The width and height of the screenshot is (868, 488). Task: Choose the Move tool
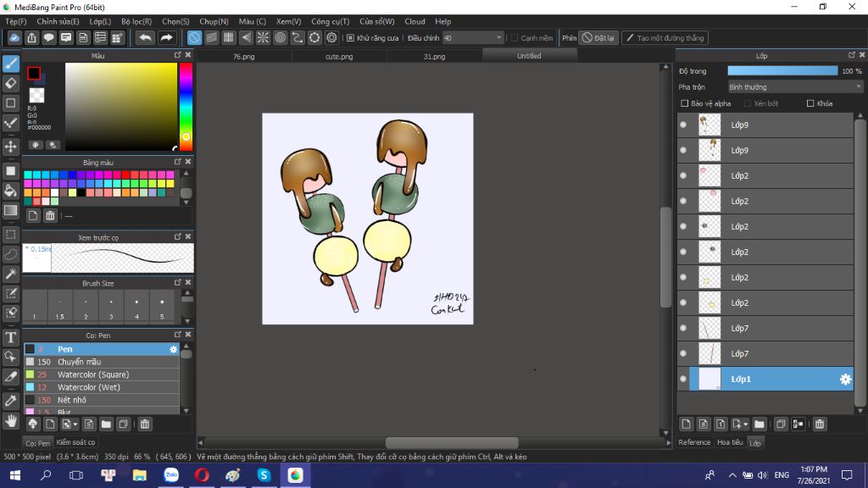pyautogui.click(x=11, y=147)
